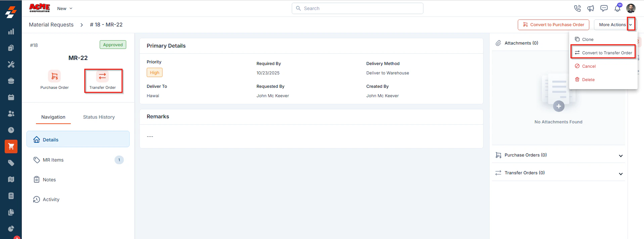This screenshot has width=644, height=239.
Task: Expand the Transfer Orders (0) section
Action: pyautogui.click(x=621, y=174)
